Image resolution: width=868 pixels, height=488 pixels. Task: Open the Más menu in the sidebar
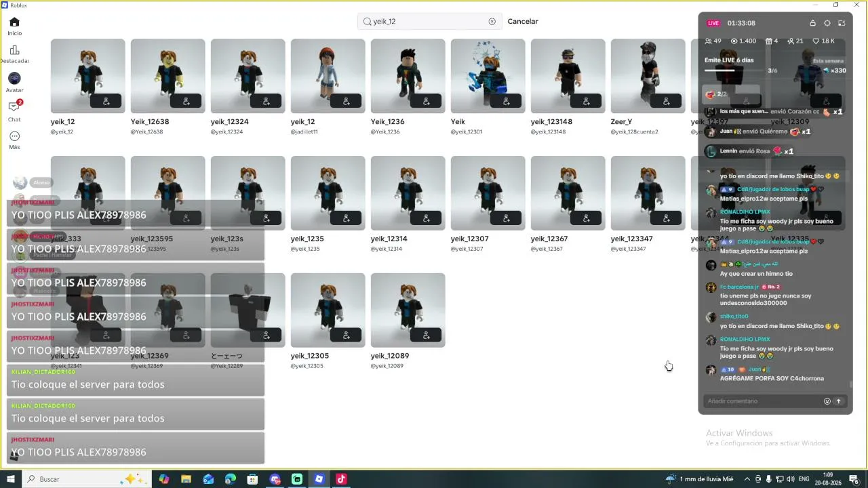click(14, 140)
